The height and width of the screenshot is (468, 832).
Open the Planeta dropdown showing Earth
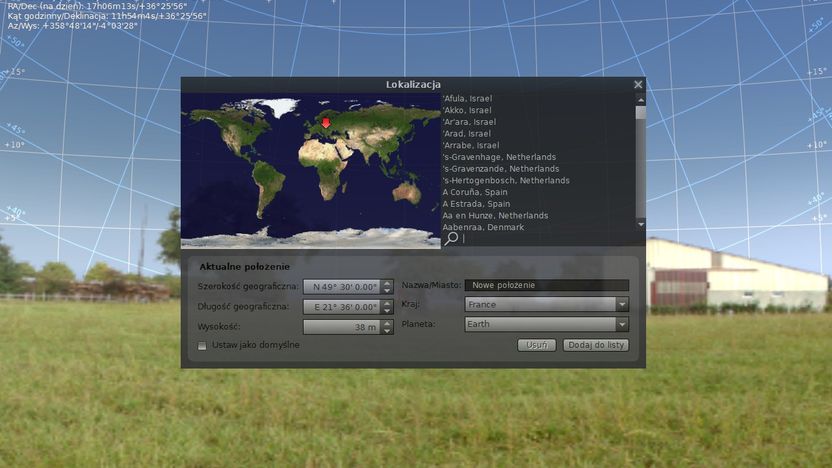(547, 324)
